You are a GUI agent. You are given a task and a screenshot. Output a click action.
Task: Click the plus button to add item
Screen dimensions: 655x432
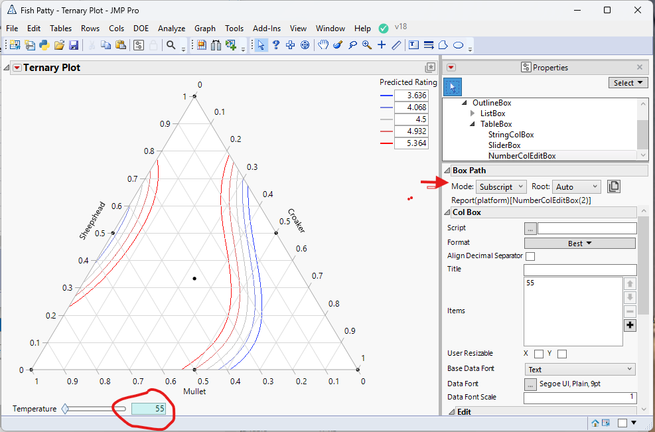630,325
